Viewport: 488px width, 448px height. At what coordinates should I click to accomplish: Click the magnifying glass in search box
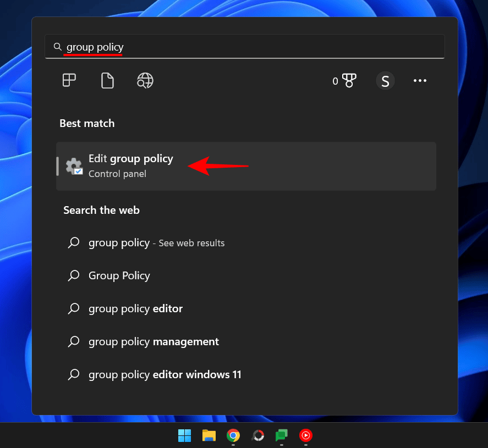pos(58,47)
